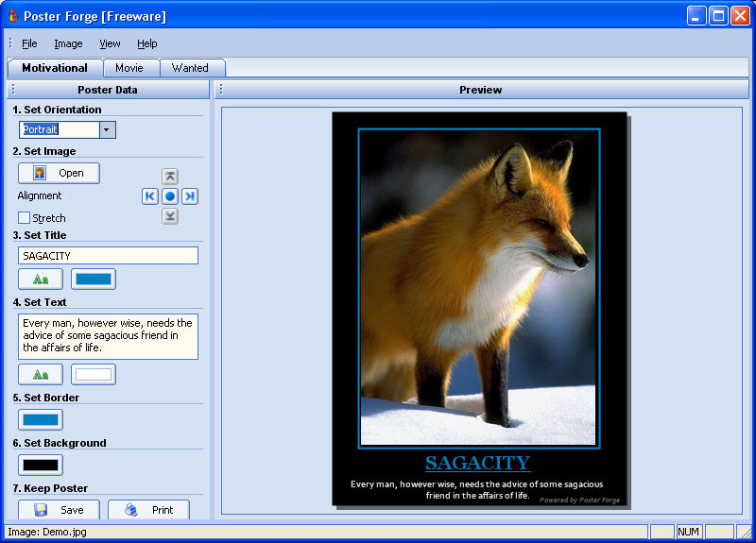756x543 pixels.
Task: Click the Open image button
Action: click(x=59, y=173)
